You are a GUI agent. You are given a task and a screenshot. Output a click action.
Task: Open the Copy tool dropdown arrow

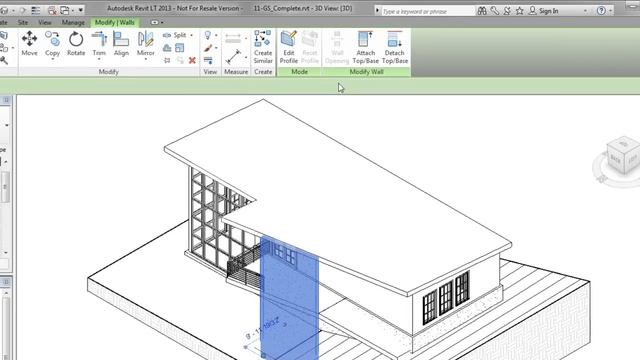coord(52,60)
